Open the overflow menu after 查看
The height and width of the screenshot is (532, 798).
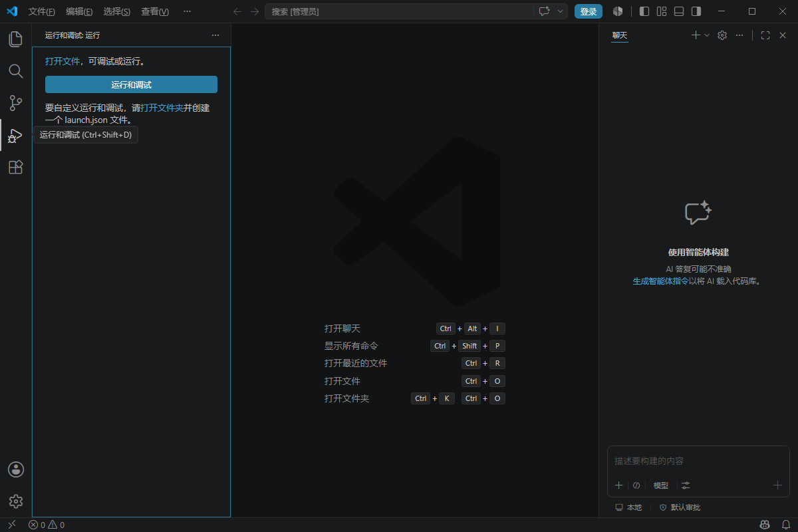tap(187, 11)
